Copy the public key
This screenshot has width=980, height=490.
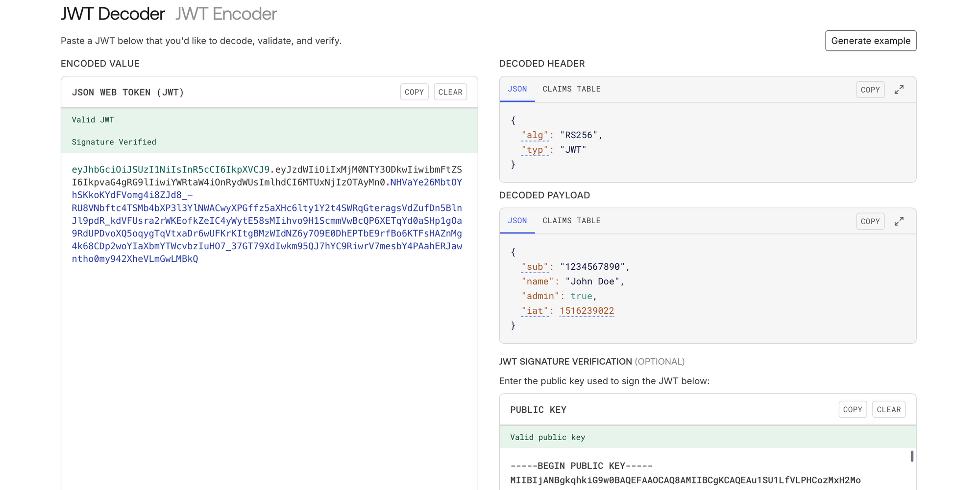coord(853,409)
